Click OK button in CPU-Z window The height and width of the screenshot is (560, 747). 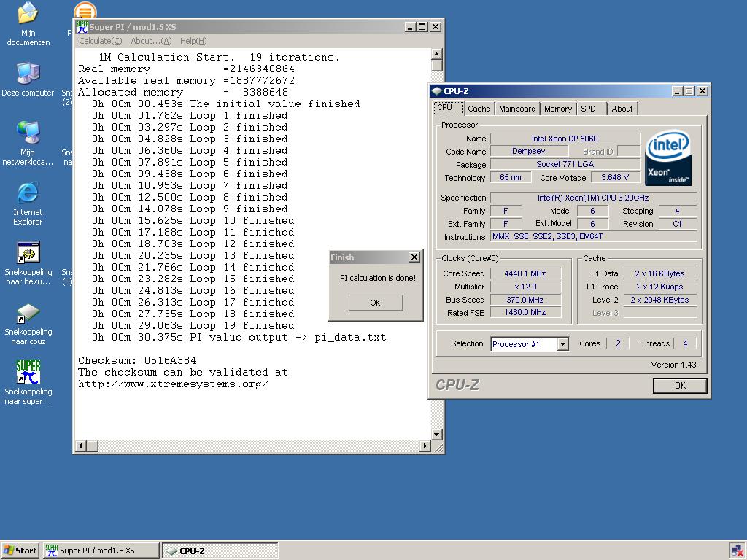(680, 386)
